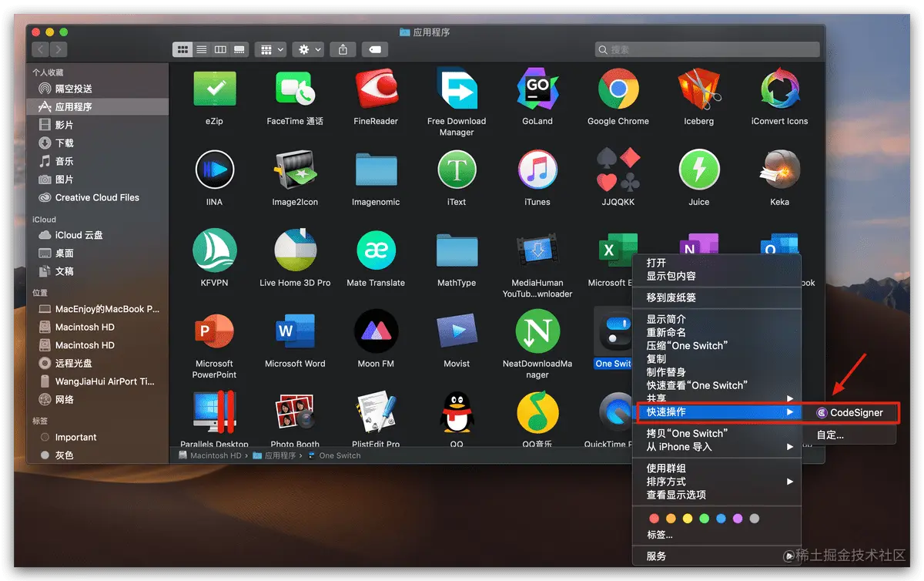Viewport: 924px width, 581px height.
Task: Select the FaceTime app icon
Action: click(295, 90)
